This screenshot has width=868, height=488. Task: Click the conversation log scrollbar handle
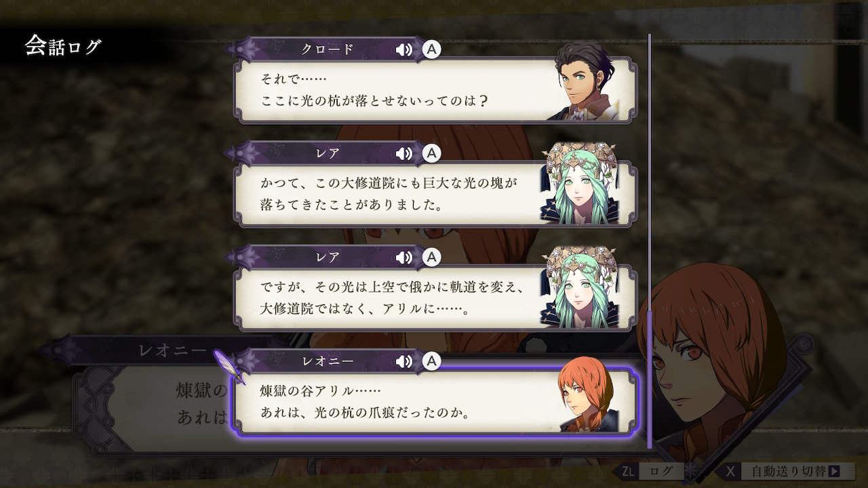[650, 380]
